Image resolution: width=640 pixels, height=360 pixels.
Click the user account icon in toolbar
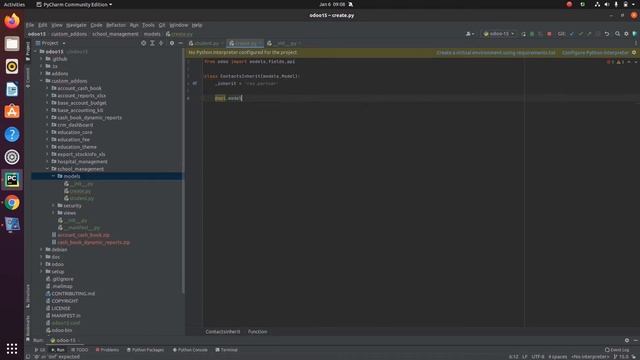click(470, 34)
